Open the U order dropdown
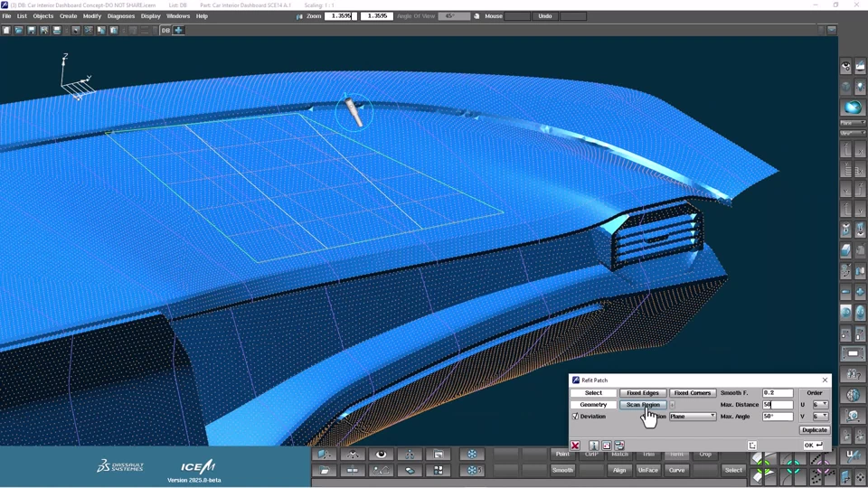 pyautogui.click(x=820, y=405)
